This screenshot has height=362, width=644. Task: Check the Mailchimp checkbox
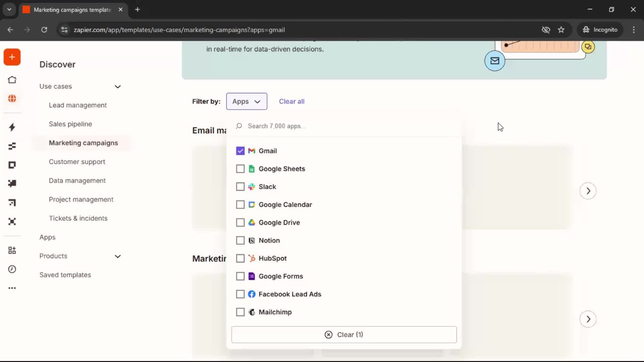click(x=240, y=312)
